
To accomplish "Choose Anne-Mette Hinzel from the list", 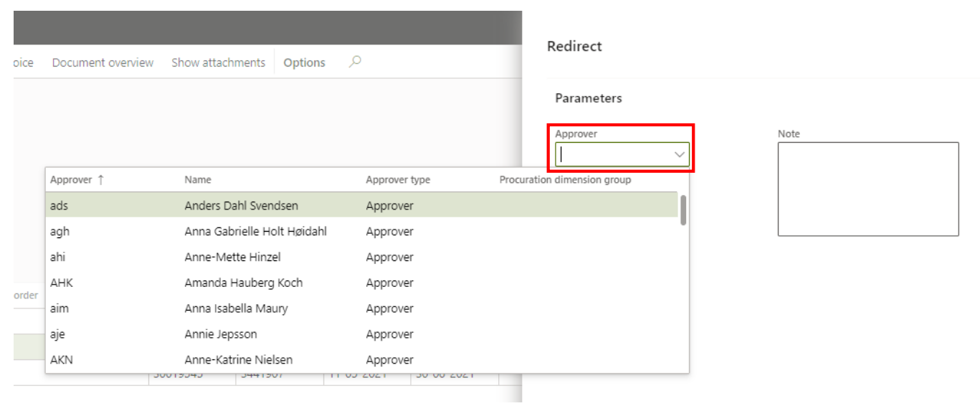I will tap(232, 257).
